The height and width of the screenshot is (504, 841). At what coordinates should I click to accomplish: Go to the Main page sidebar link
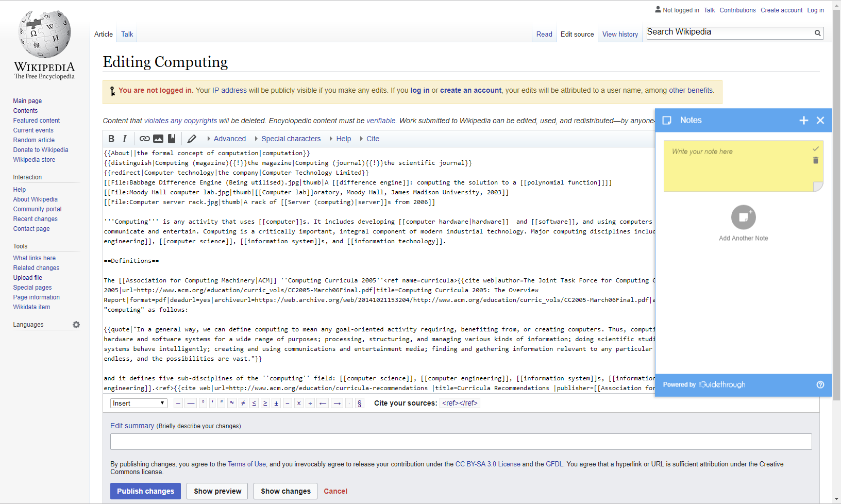pyautogui.click(x=27, y=101)
